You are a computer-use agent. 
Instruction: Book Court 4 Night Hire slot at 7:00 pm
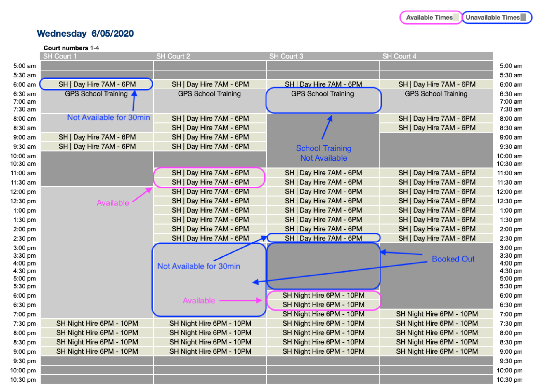click(436, 314)
